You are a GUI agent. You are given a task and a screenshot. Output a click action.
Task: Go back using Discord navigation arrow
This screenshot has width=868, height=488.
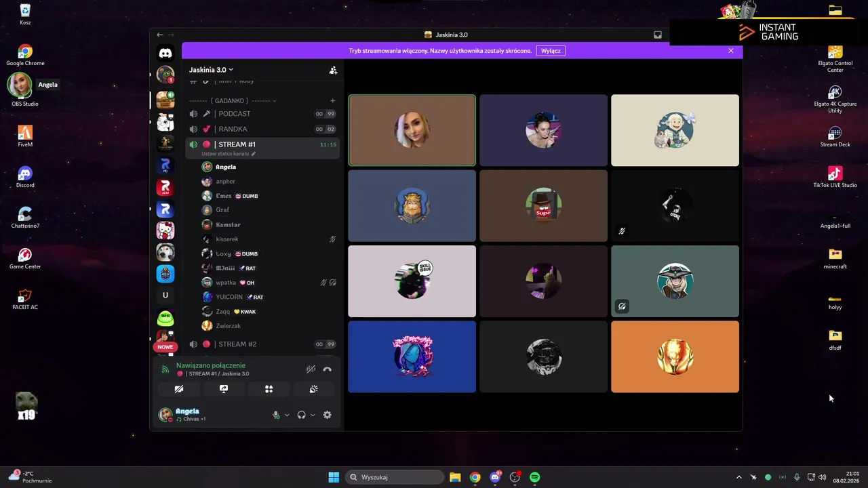click(160, 35)
